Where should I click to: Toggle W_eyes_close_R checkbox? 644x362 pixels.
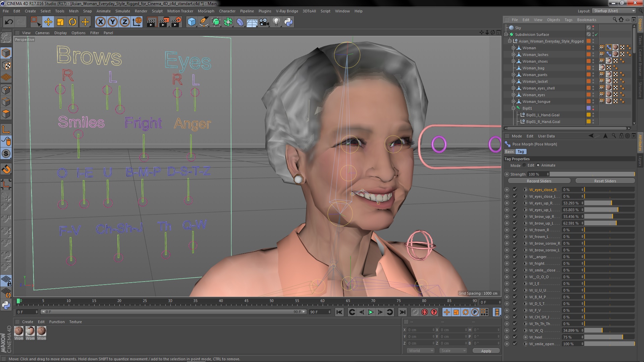click(x=515, y=190)
